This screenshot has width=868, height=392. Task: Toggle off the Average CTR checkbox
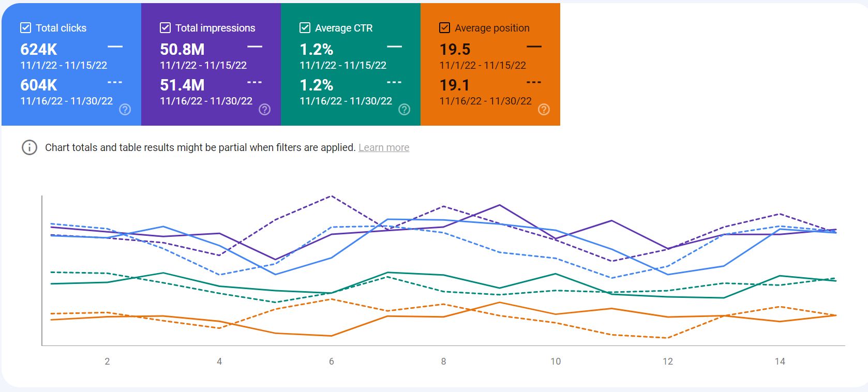click(304, 27)
